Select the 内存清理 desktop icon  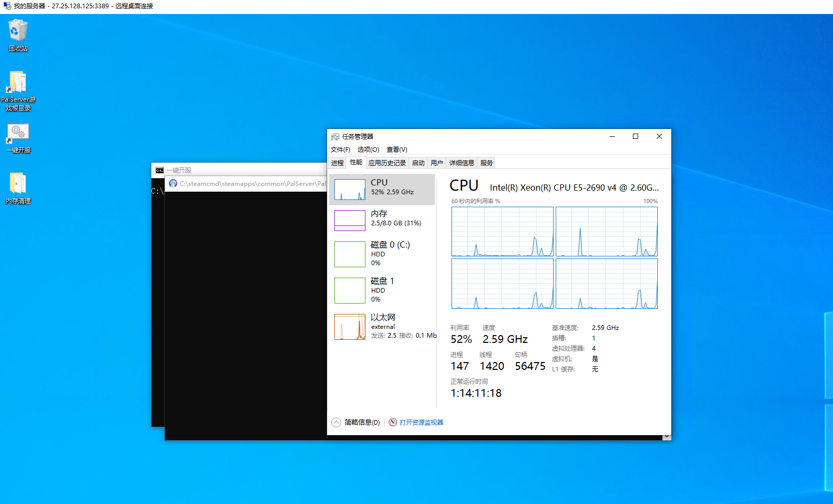[18, 189]
